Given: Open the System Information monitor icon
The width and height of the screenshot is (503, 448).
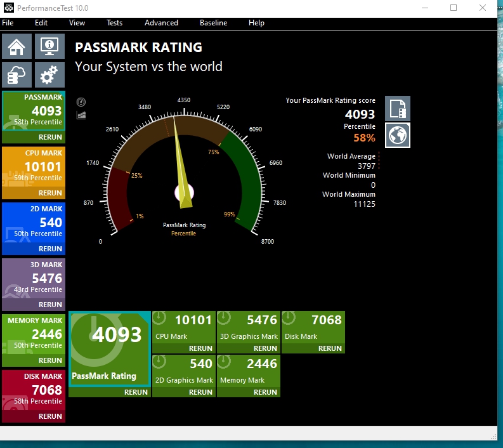Looking at the screenshot, I should point(49,46).
